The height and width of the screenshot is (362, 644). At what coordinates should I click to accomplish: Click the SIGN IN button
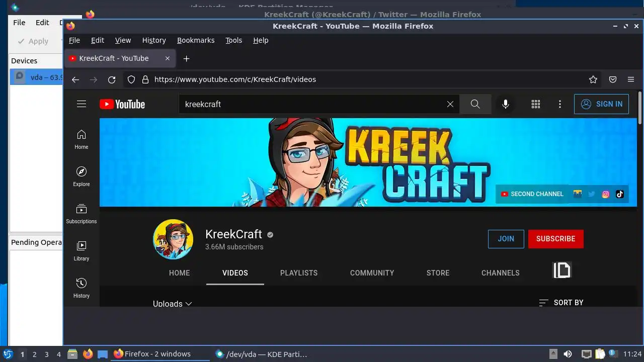click(601, 104)
